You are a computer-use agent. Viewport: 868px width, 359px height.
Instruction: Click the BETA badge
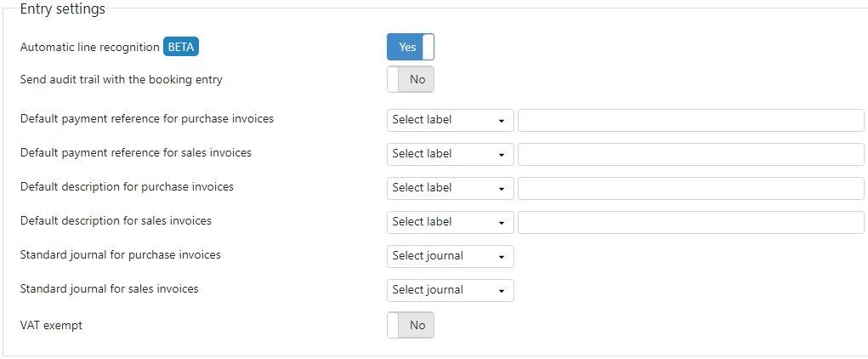[181, 47]
